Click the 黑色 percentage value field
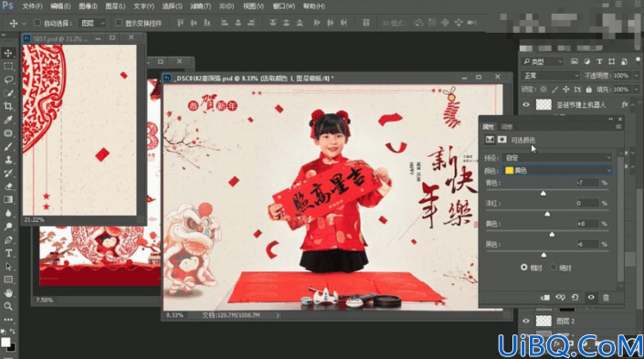This screenshot has width=644, height=359. pyautogui.click(x=587, y=245)
